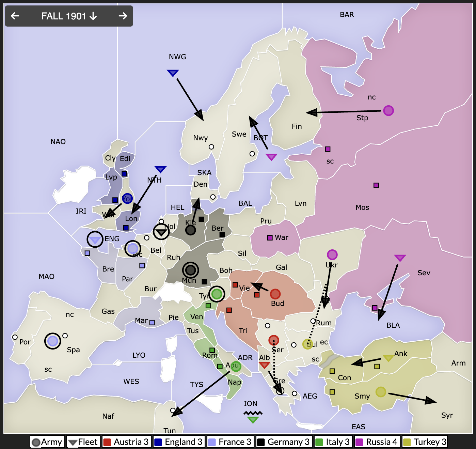This screenshot has height=449, width=476.
Task: Click the England 3 legend entry
Action: point(179,442)
